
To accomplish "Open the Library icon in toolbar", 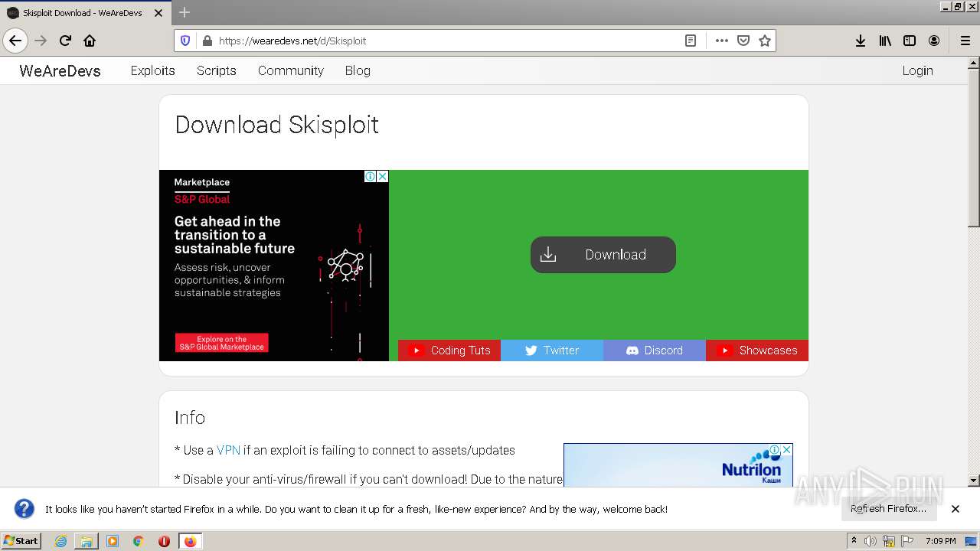I will [x=885, y=41].
